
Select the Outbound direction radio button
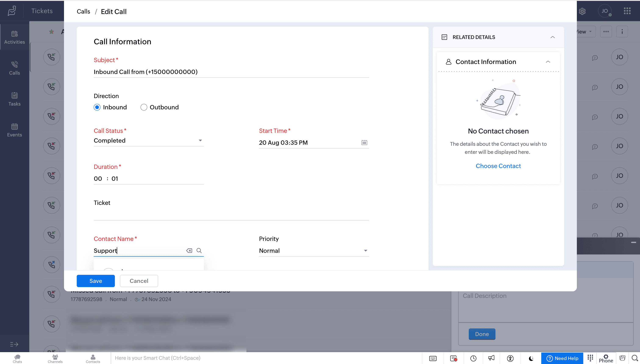coord(144,107)
